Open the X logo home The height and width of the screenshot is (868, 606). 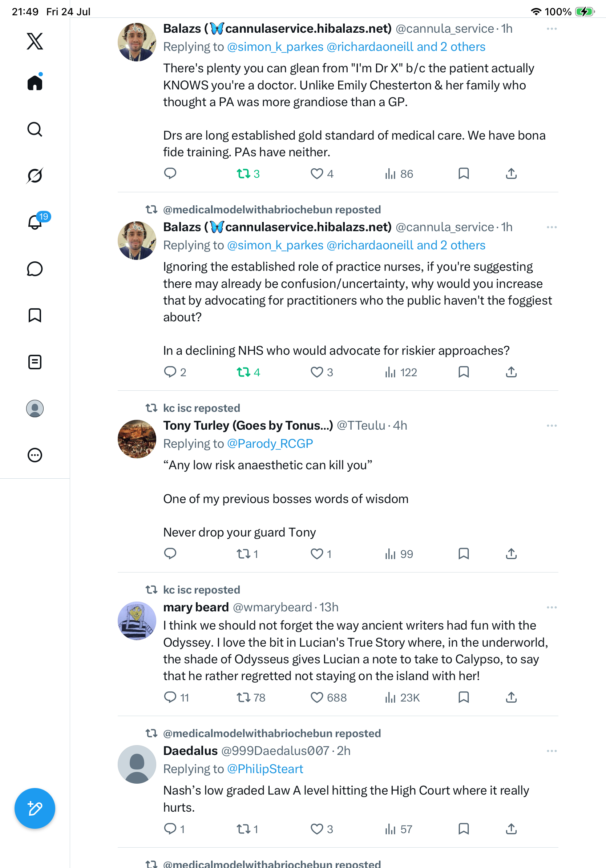(x=35, y=41)
